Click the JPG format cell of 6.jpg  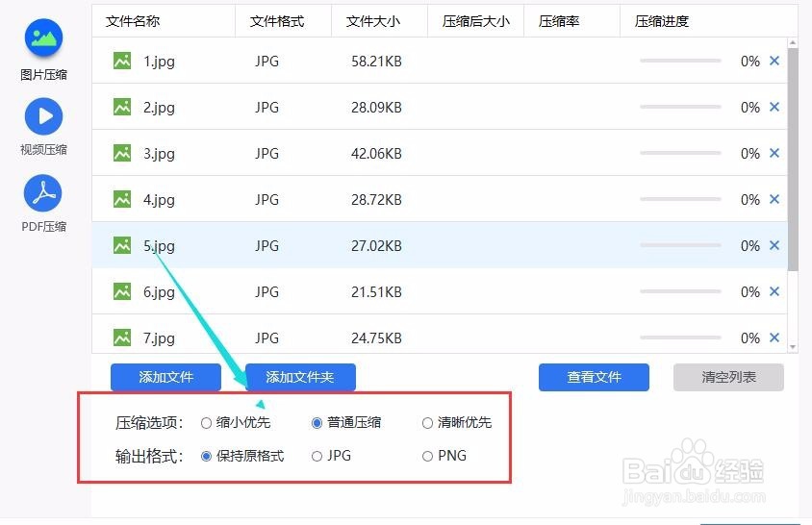click(266, 291)
